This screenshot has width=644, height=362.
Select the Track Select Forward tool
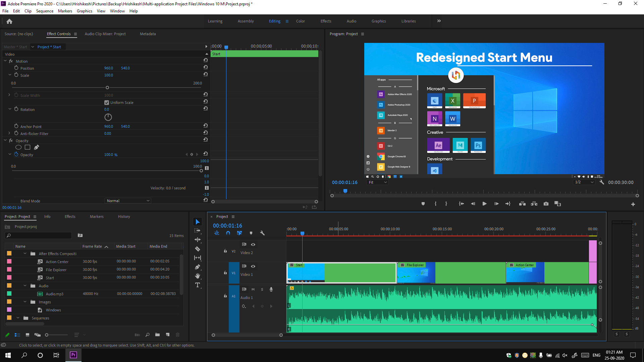point(198,231)
